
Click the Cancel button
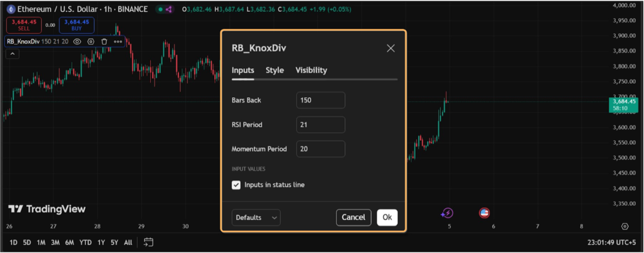[353, 217]
